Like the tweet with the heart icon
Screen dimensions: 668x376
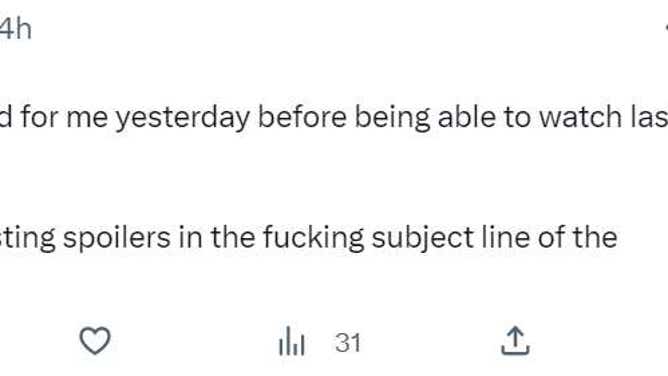pos(95,341)
